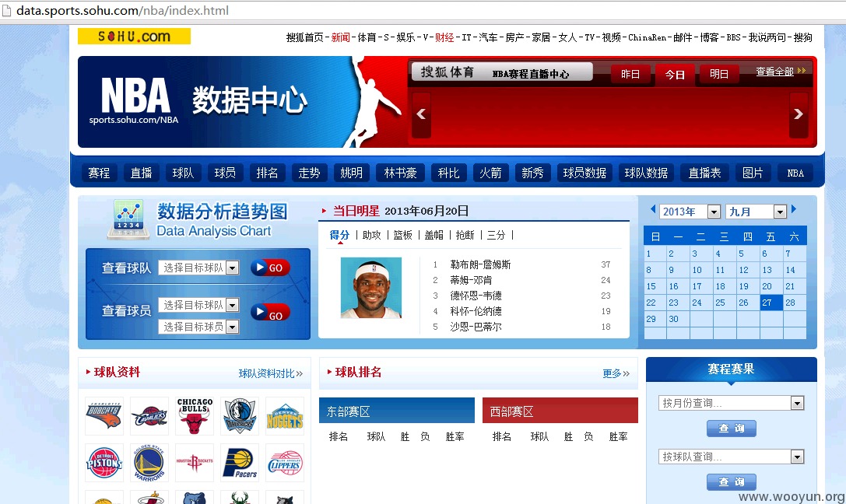The image size is (846, 504).
Task: Open the Denver Nuggets team logo
Action: tap(285, 416)
